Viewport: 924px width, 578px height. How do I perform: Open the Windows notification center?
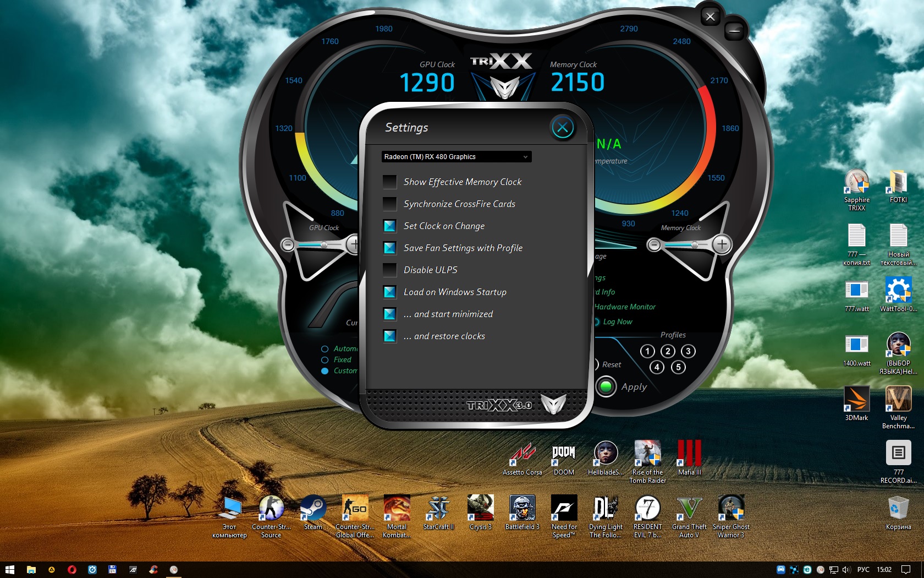pos(906,570)
